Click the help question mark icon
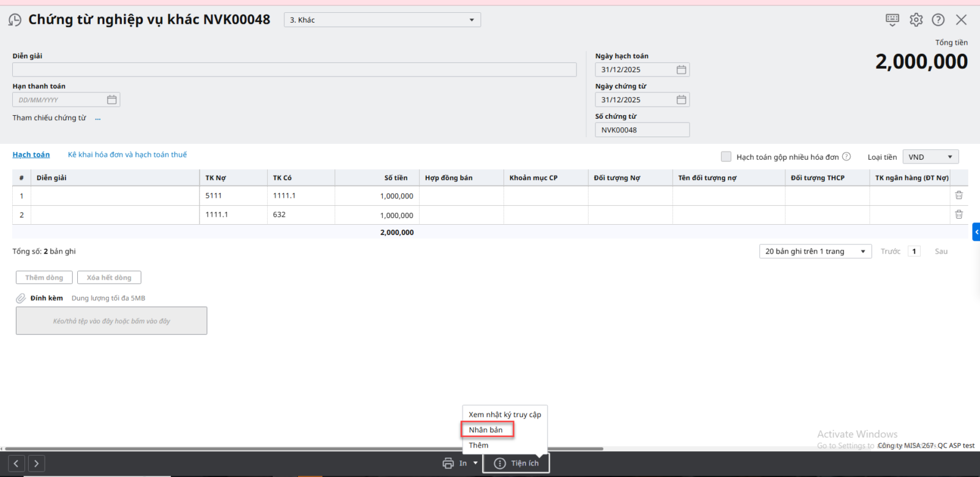This screenshot has height=477, width=980. [x=938, y=20]
